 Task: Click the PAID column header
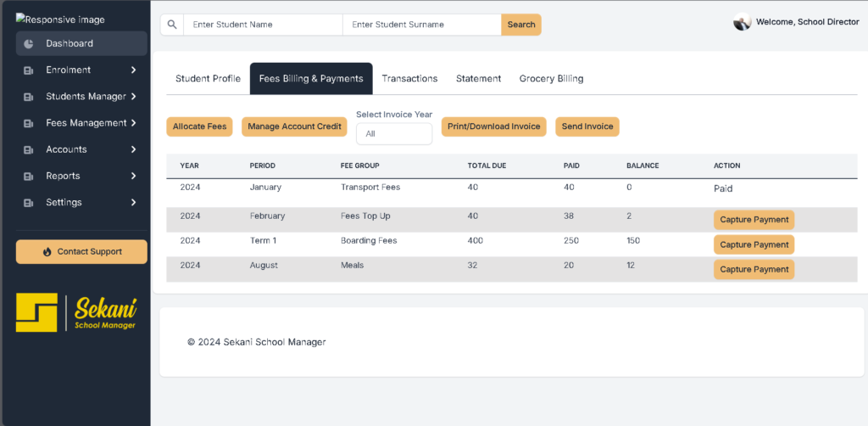571,165
